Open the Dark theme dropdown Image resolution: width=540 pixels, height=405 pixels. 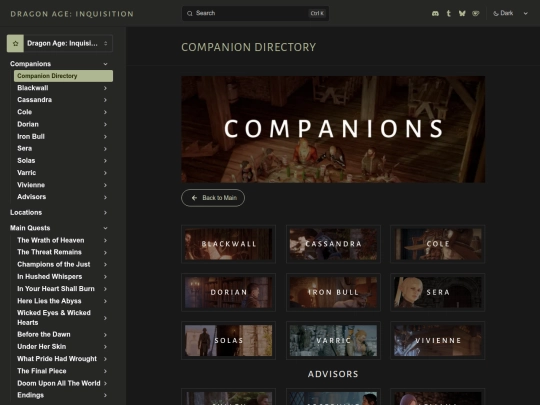tap(510, 13)
